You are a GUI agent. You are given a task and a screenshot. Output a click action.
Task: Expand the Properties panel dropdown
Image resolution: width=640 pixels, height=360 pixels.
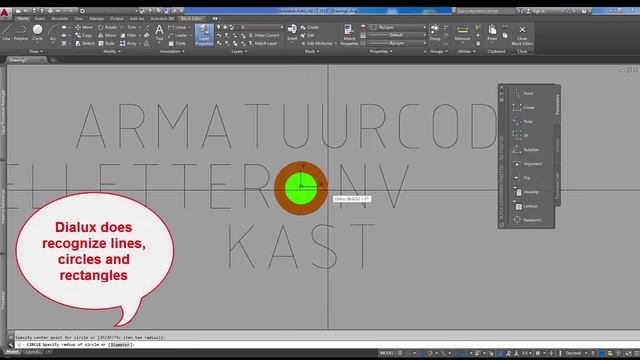381,51
